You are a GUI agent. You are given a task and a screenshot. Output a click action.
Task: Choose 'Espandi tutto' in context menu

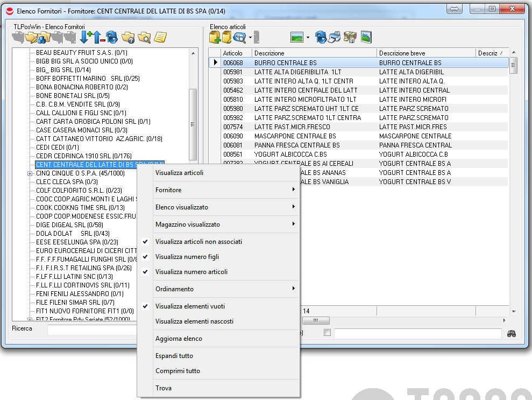pyautogui.click(x=174, y=356)
